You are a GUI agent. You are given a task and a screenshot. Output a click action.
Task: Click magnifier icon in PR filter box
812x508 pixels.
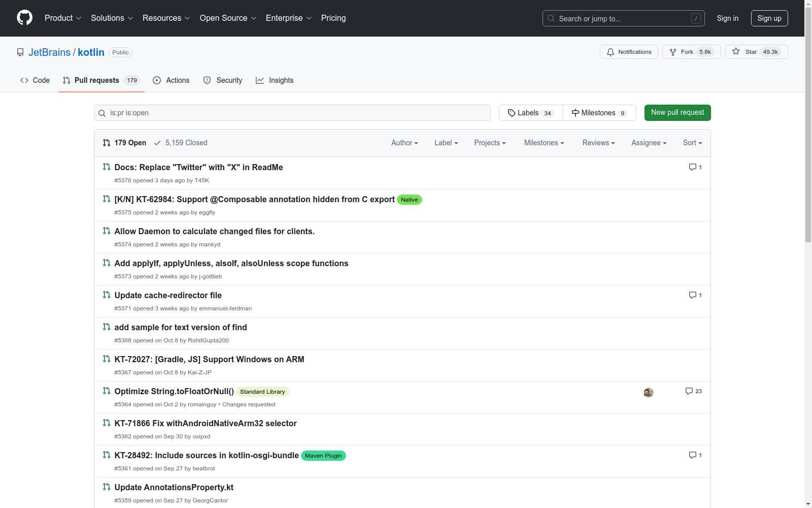point(102,113)
